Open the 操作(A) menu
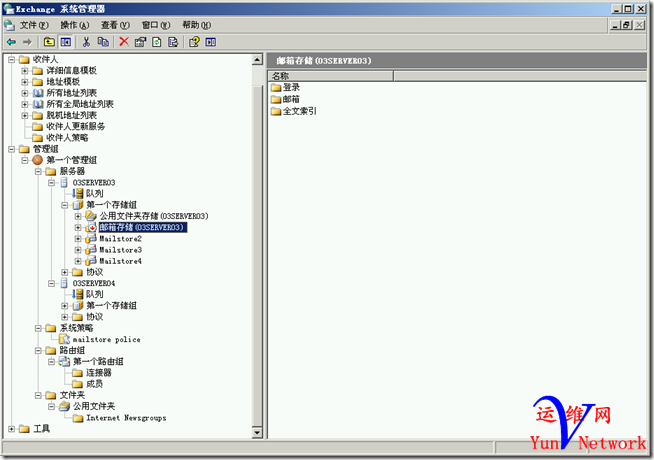Viewport: 654px width, 460px height. tap(75, 25)
